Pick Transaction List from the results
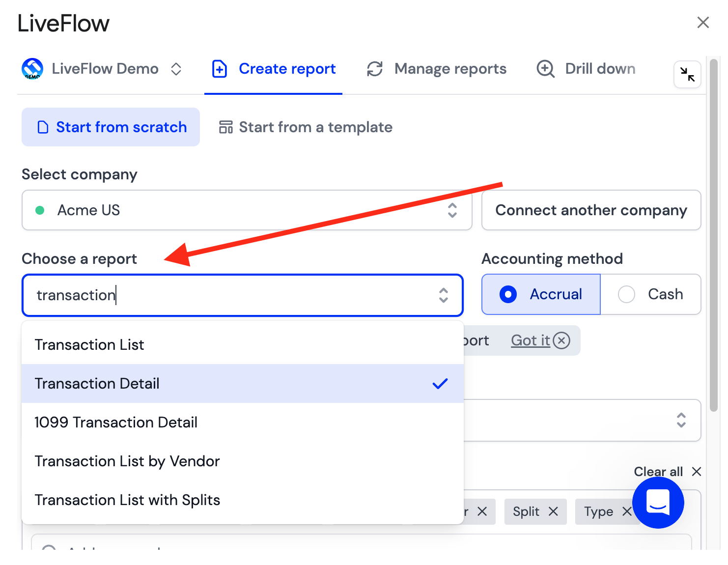 point(243,345)
